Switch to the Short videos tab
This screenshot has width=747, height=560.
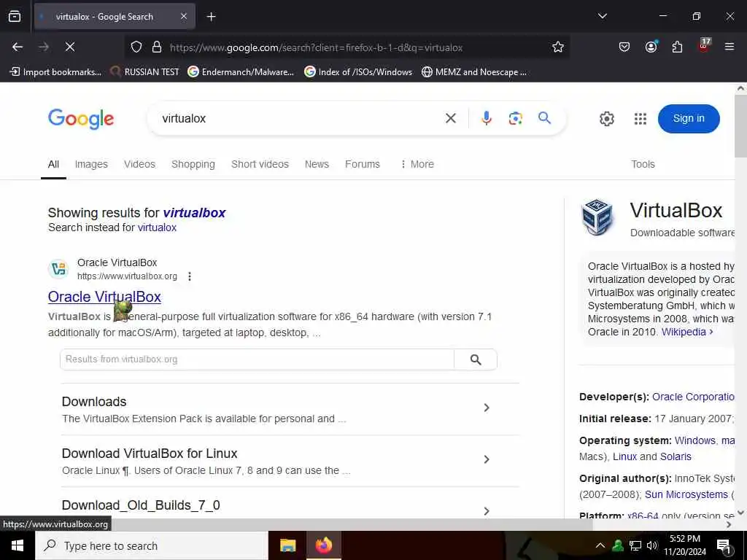pos(260,164)
